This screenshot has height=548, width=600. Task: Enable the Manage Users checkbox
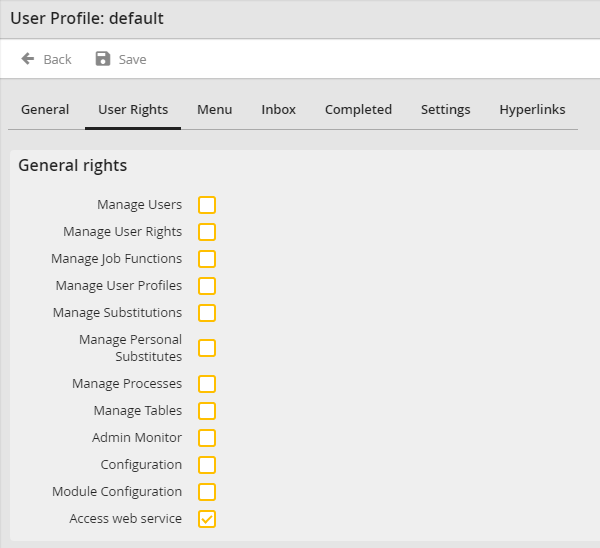[x=207, y=205]
